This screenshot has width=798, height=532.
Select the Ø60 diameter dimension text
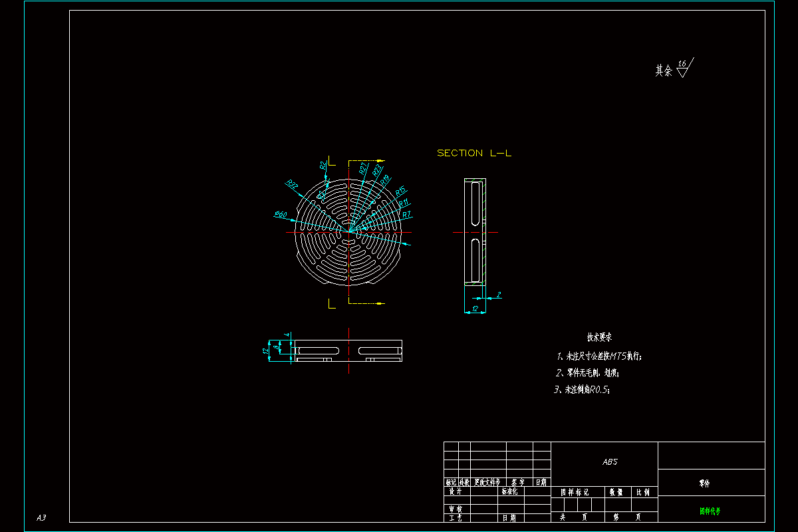[280, 214]
